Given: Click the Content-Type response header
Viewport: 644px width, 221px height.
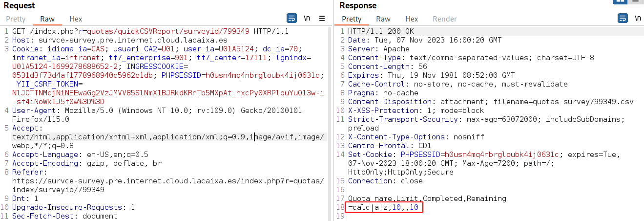Looking at the screenshot, I should 471,58.
